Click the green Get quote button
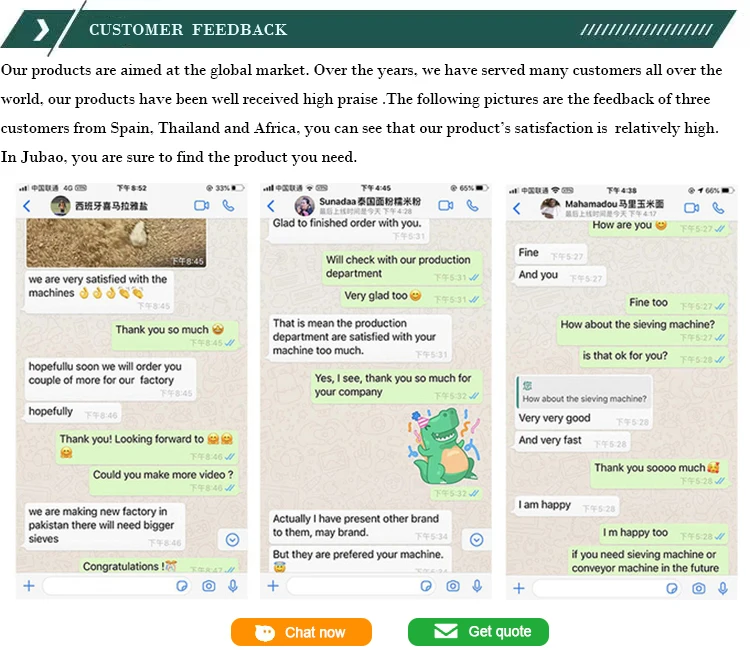750x650 pixels. (x=478, y=632)
